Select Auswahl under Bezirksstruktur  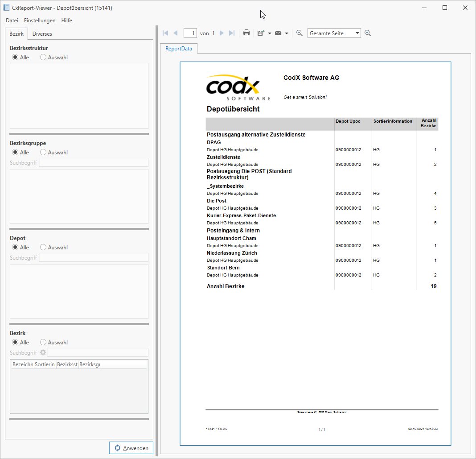(x=43, y=57)
